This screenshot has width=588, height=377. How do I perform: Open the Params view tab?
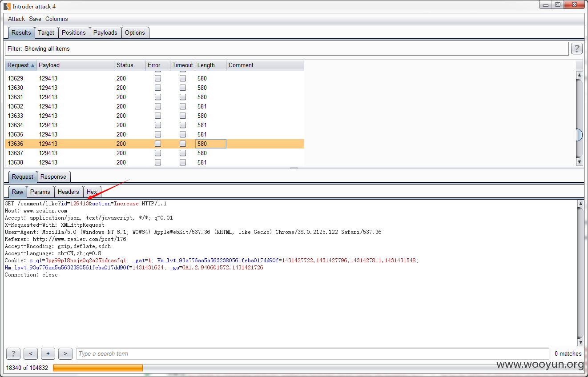click(x=40, y=192)
